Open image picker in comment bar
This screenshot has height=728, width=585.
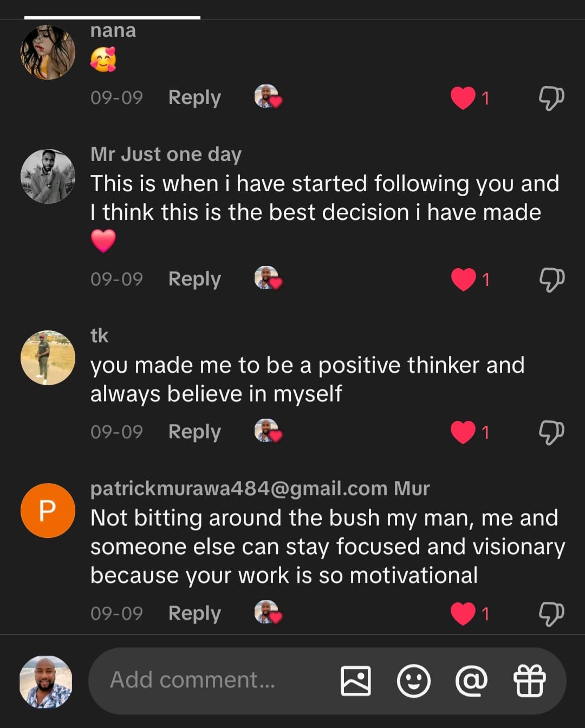pyautogui.click(x=355, y=680)
